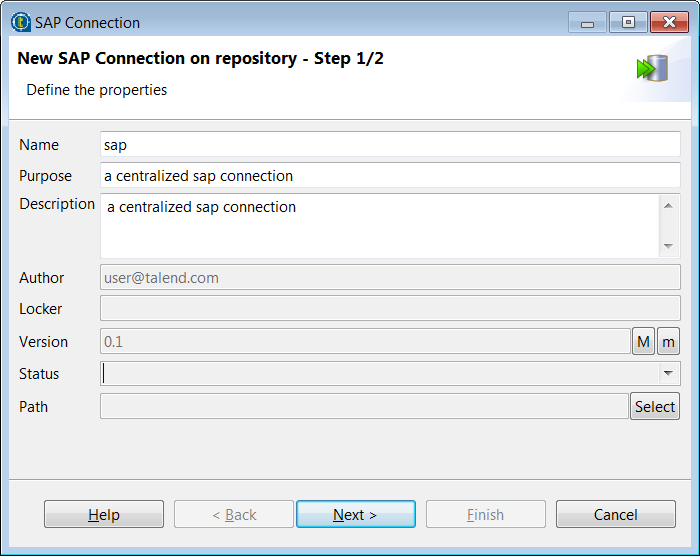The height and width of the screenshot is (556, 700).
Task: Maximize the SAP Connection dialog
Action: [627, 22]
